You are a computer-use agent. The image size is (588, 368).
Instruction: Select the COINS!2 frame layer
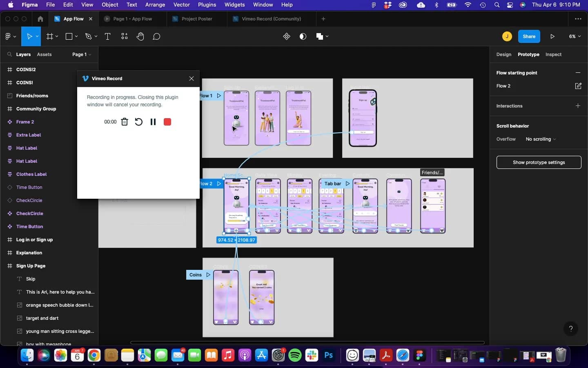coord(49,70)
